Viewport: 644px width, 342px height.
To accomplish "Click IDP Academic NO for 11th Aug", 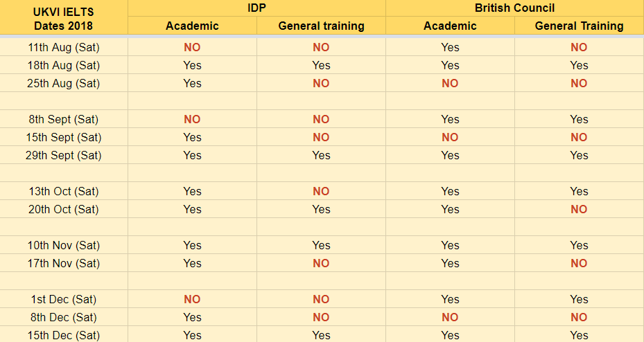I will tap(192, 47).
